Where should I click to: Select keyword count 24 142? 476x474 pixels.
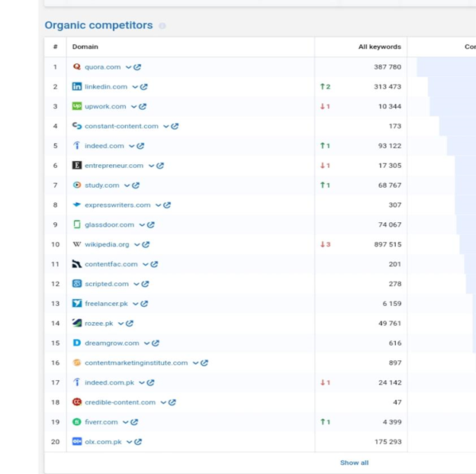pyautogui.click(x=390, y=382)
